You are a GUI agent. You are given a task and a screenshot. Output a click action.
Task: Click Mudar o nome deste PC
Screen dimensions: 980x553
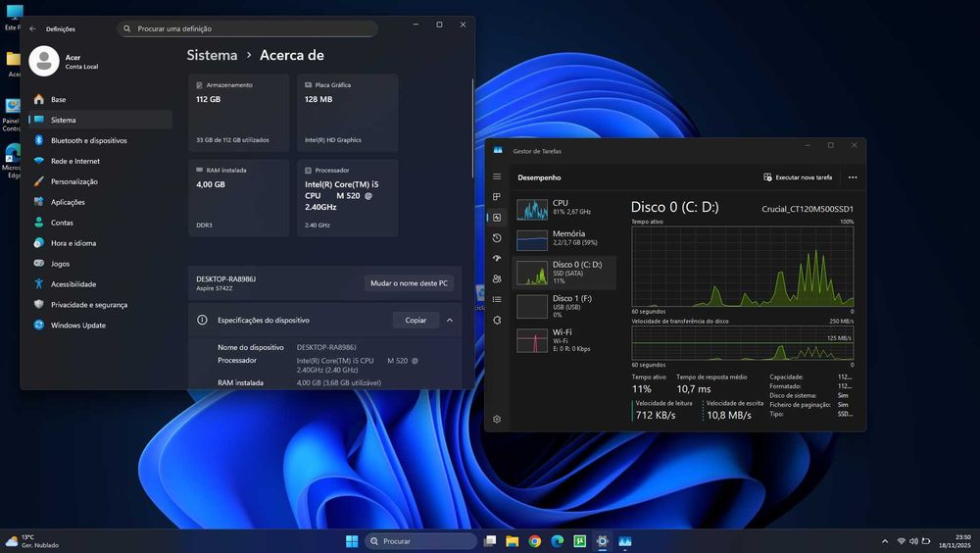coord(409,283)
